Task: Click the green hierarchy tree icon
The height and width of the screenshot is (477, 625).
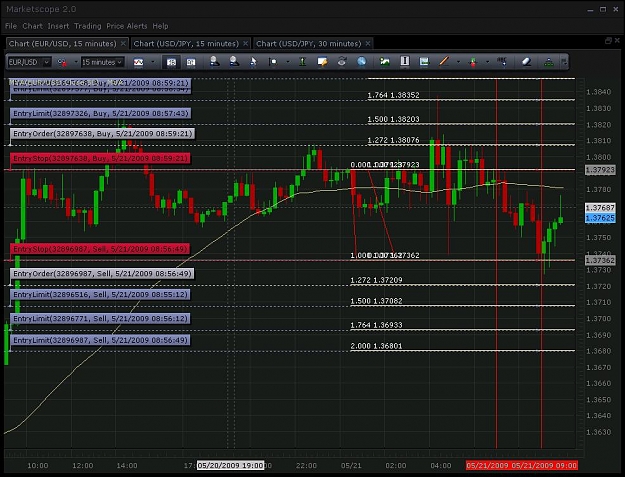Action: [x=549, y=62]
